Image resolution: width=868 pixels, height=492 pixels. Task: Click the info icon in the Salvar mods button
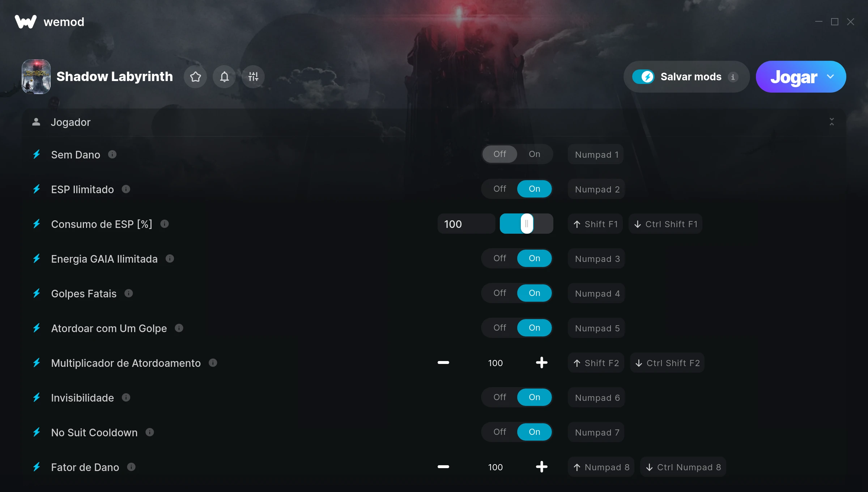pos(733,77)
